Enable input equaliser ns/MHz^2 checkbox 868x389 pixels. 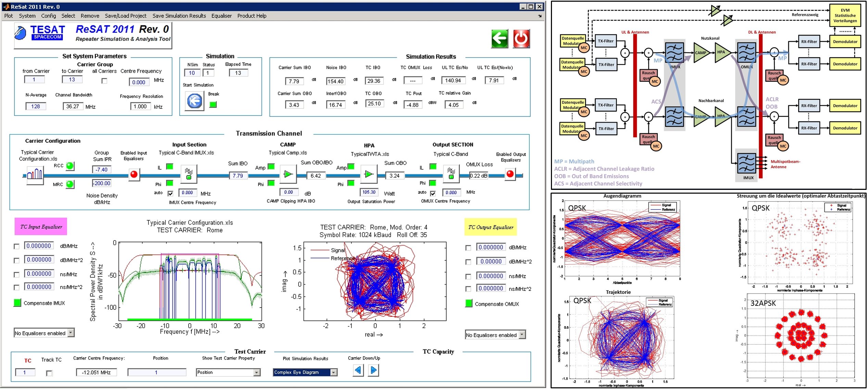point(16,288)
